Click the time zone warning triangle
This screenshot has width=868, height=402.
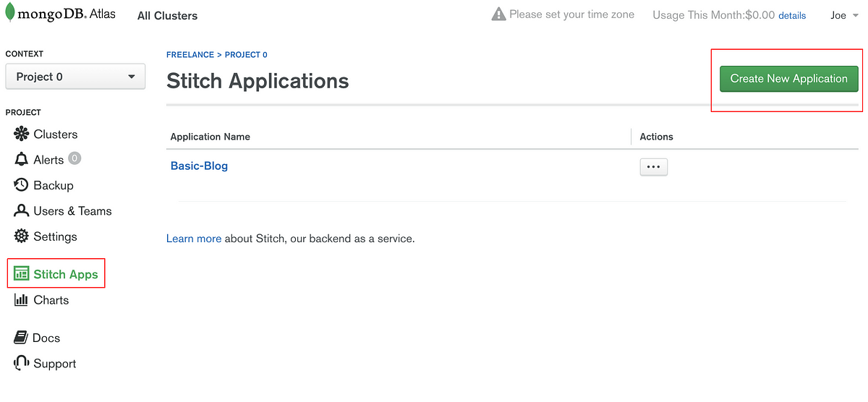point(498,14)
